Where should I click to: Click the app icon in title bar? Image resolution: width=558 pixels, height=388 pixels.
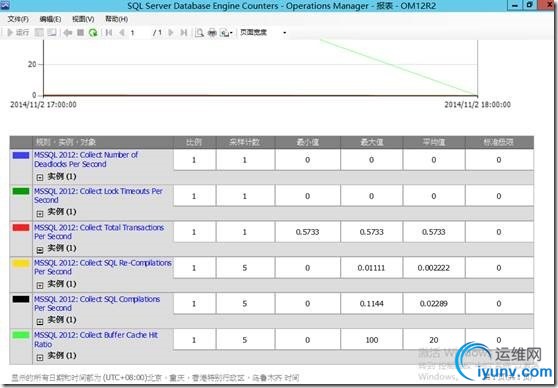(x=5, y=5)
